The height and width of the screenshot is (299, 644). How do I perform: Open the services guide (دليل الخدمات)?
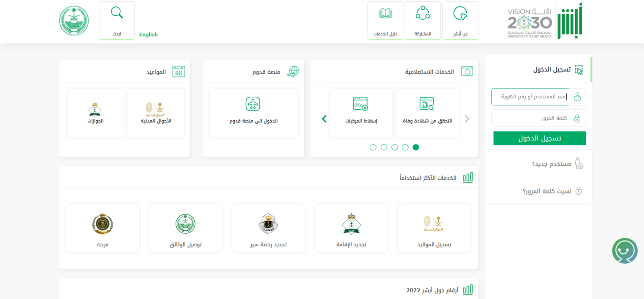[x=385, y=21]
